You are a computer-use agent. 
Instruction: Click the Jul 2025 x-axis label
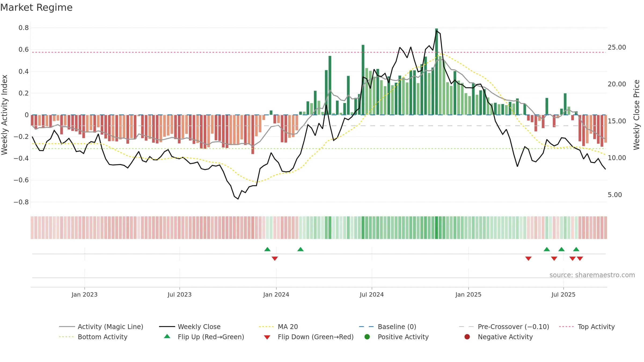(x=563, y=294)
